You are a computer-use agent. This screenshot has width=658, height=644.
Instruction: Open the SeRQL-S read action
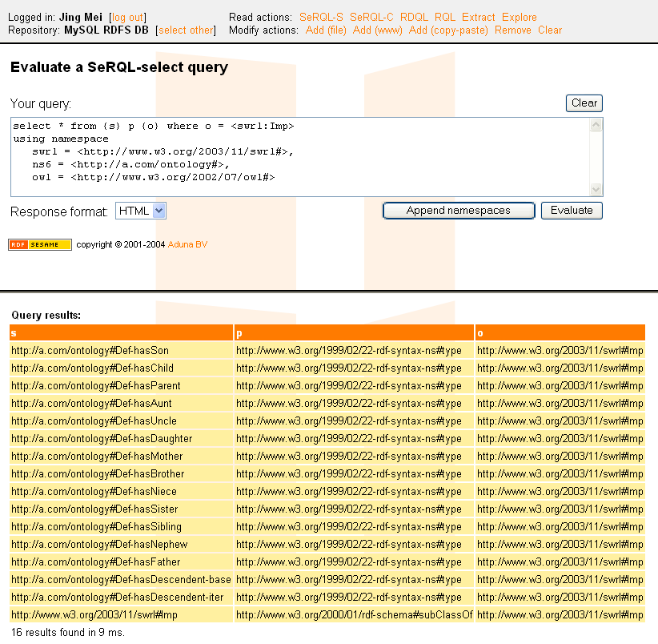[321, 17]
